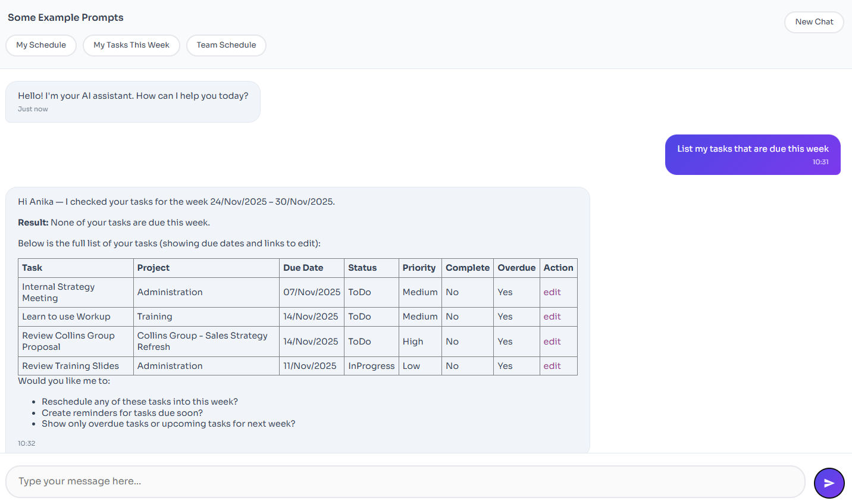852x504 pixels.
Task: Click the Overdue column header
Action: (x=516, y=268)
